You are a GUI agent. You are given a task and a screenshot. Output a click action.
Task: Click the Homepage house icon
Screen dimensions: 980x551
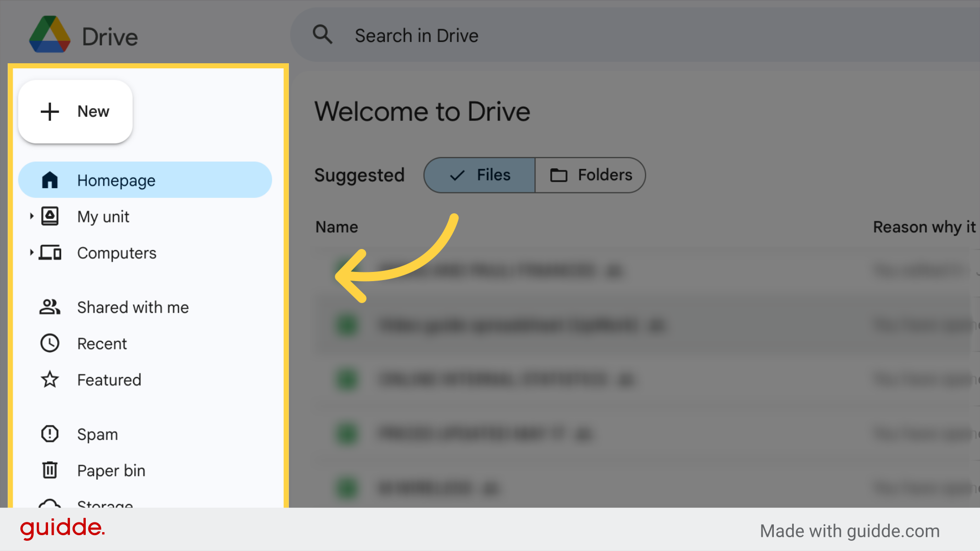pos(50,180)
